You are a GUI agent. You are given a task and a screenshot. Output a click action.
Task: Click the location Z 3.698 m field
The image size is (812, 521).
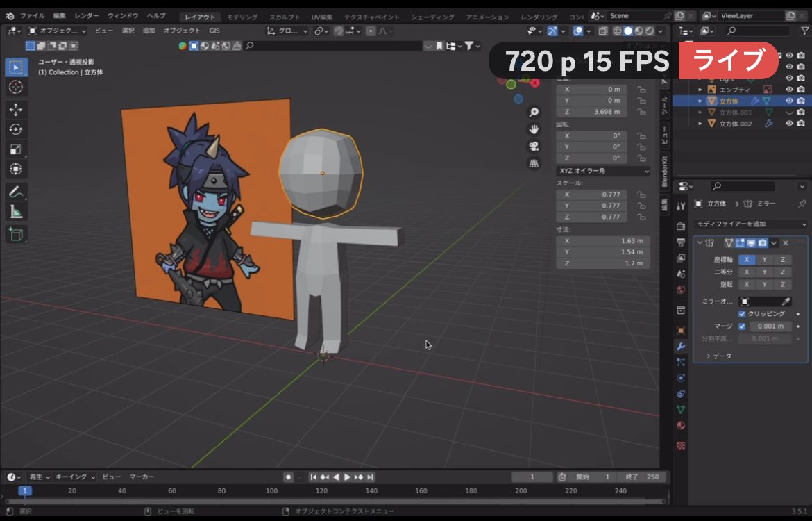click(592, 112)
